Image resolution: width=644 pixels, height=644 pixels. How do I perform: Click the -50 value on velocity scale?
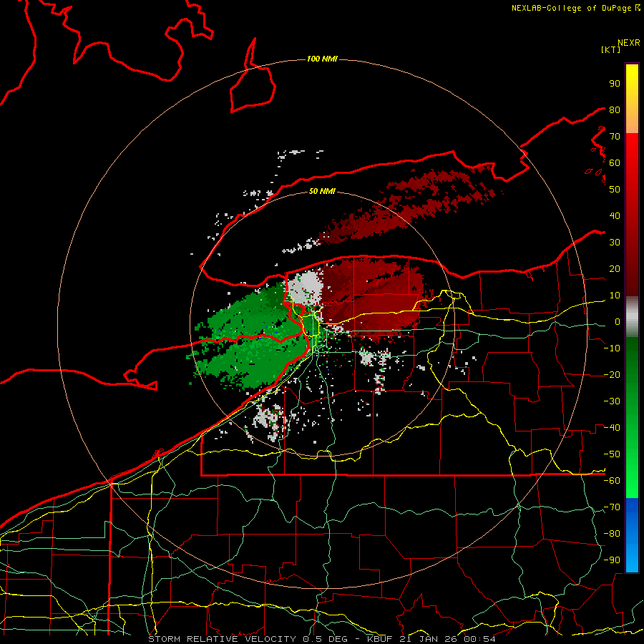point(612,454)
